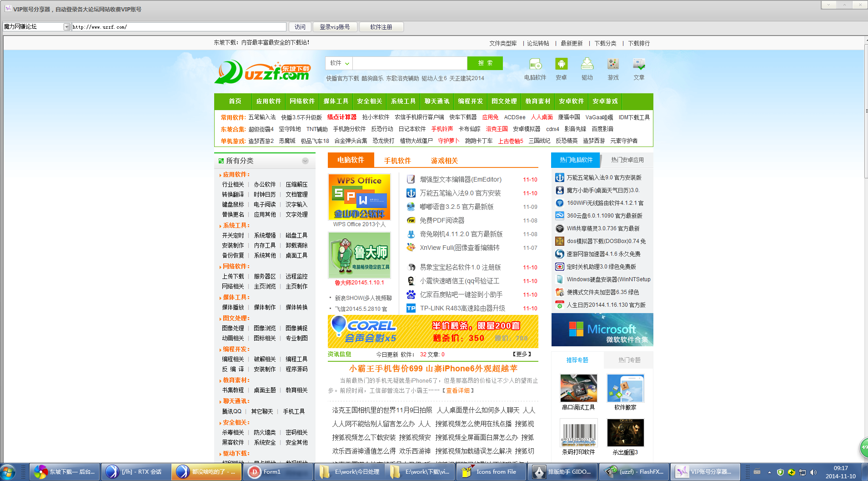Image resolution: width=868 pixels, height=481 pixels.
Task: Click icon beside 奇兔刷机4.11.2.0
Action: tap(411, 234)
